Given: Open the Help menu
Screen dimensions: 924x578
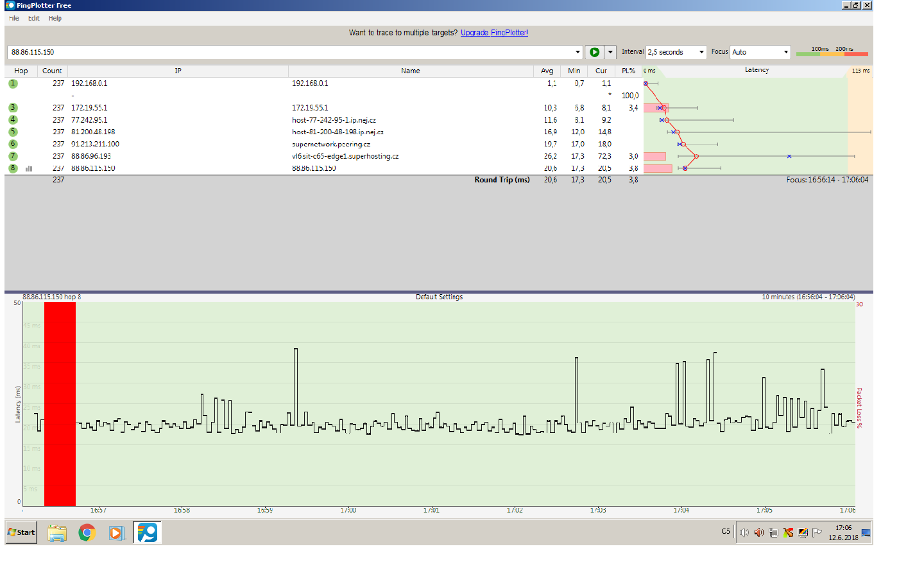Looking at the screenshot, I should coord(55,18).
